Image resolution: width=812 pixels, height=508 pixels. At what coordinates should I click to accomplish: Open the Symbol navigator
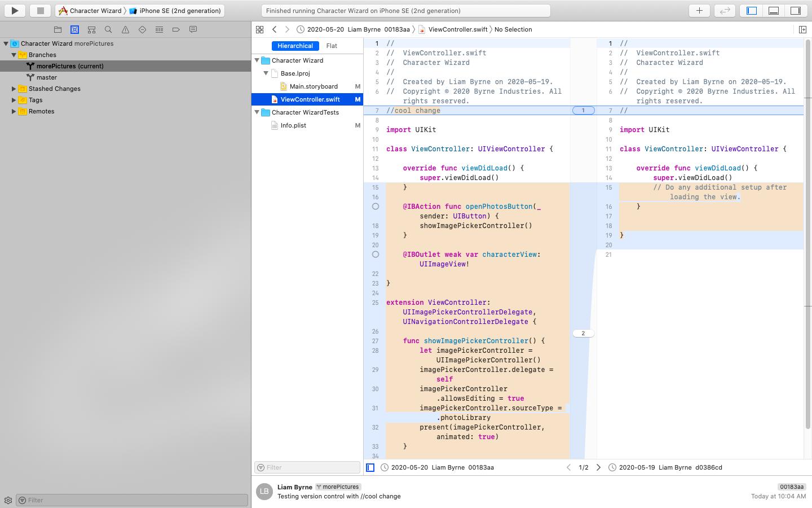point(91,29)
